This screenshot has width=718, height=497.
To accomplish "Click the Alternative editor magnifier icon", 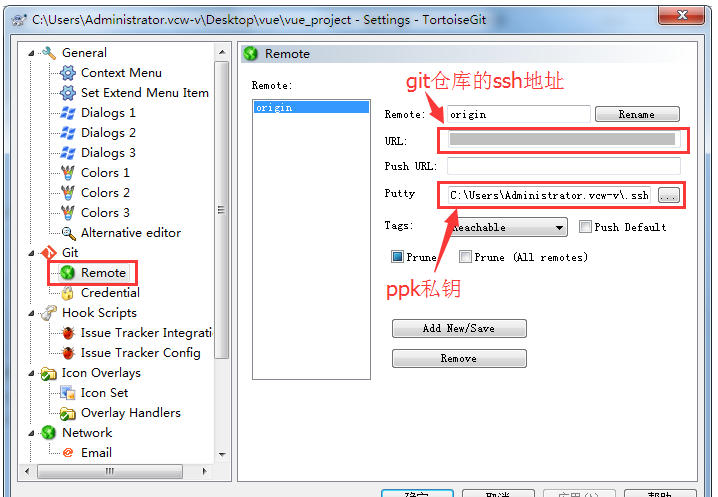I will [x=68, y=233].
